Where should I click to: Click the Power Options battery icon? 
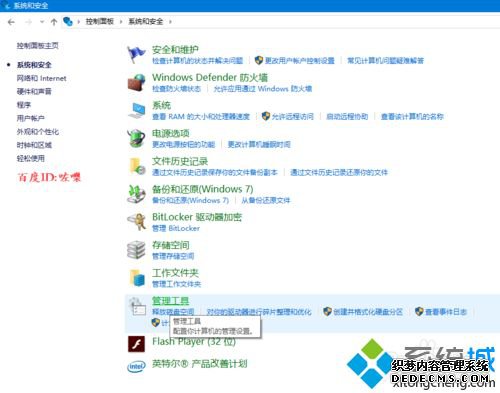pyautogui.click(x=136, y=138)
